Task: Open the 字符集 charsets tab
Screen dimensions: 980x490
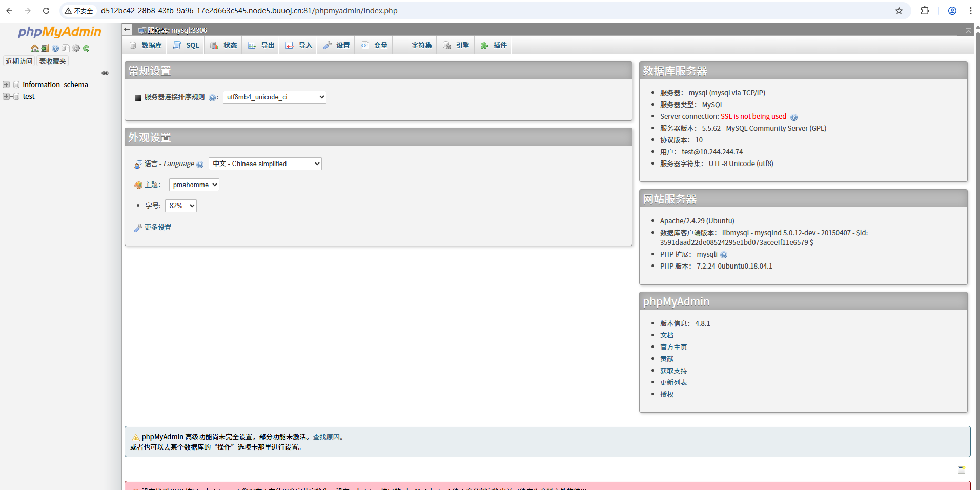Action: pos(416,45)
